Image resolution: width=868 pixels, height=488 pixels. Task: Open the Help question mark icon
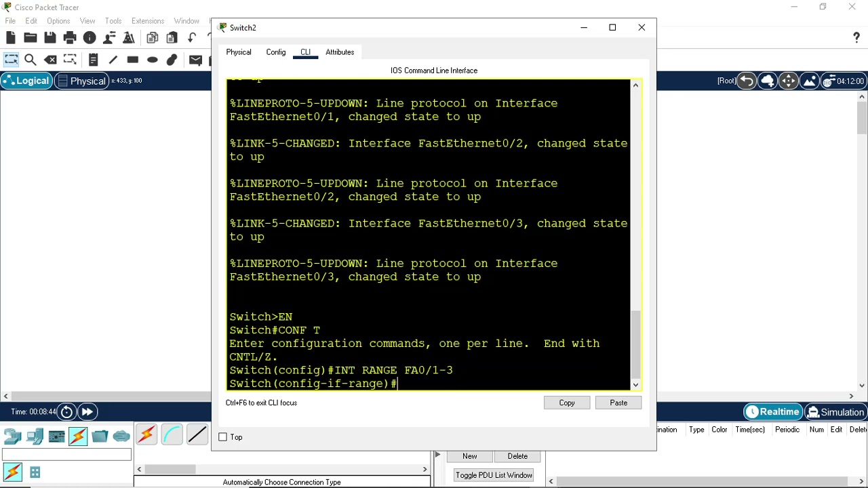856,38
